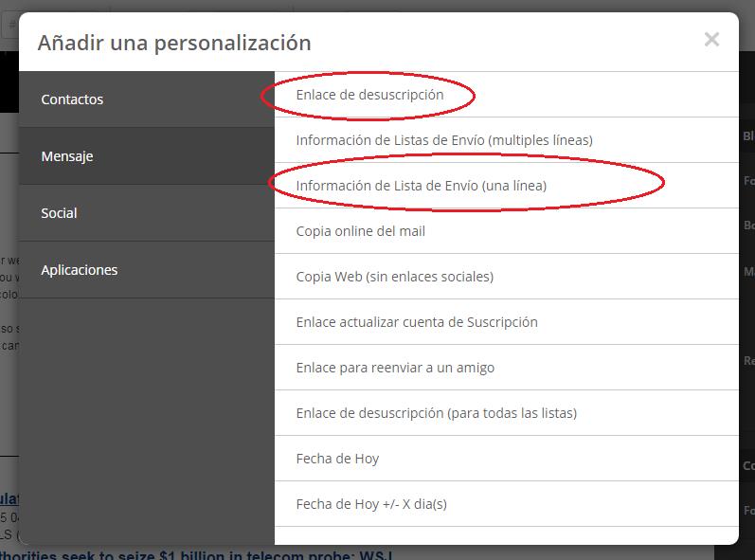Add Fecha de Hoy personalization
This screenshot has width=755, height=560.
[x=507, y=459]
